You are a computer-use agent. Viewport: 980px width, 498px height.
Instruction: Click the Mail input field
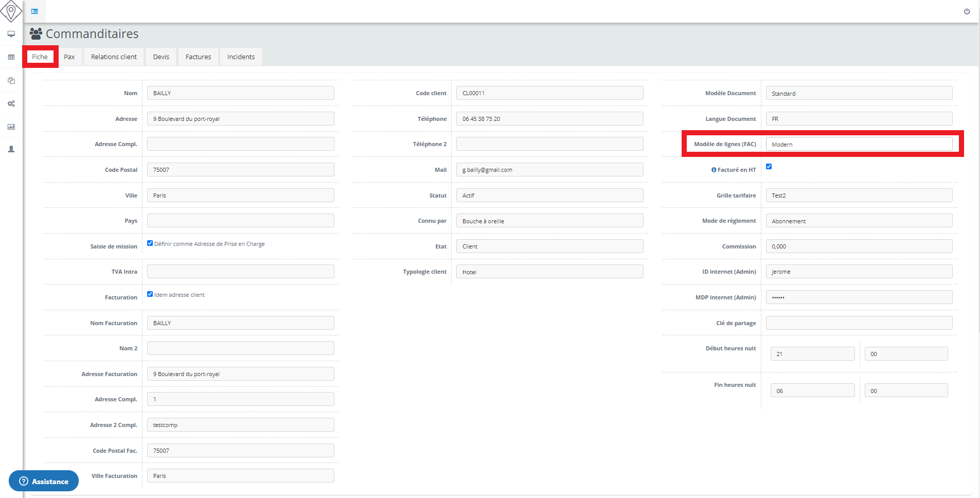(x=549, y=170)
